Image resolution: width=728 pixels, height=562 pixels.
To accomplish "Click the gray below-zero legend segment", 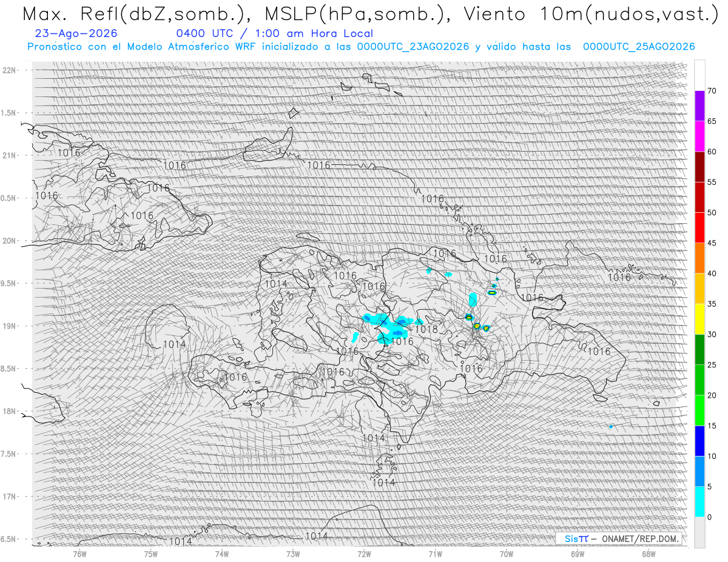I will (x=699, y=532).
